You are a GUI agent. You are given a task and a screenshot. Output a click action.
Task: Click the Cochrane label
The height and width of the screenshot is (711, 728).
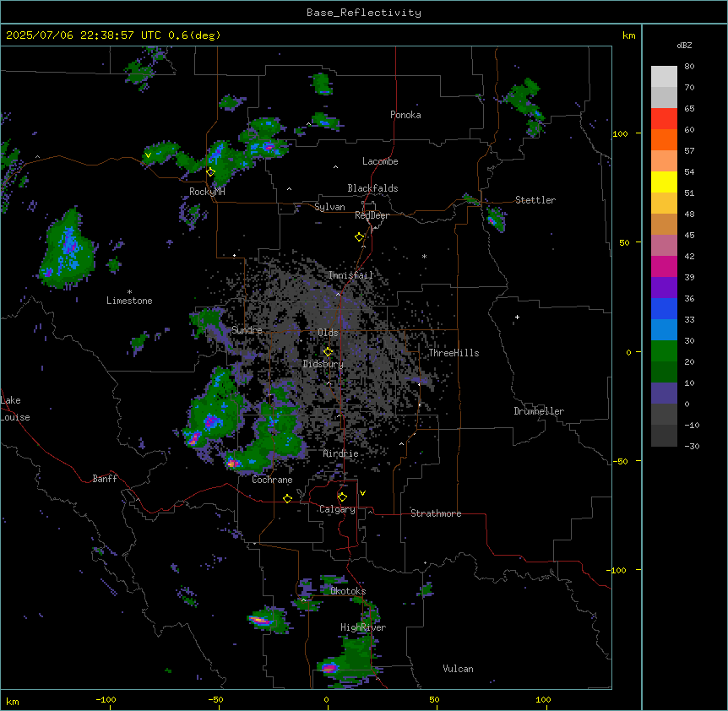(272, 480)
